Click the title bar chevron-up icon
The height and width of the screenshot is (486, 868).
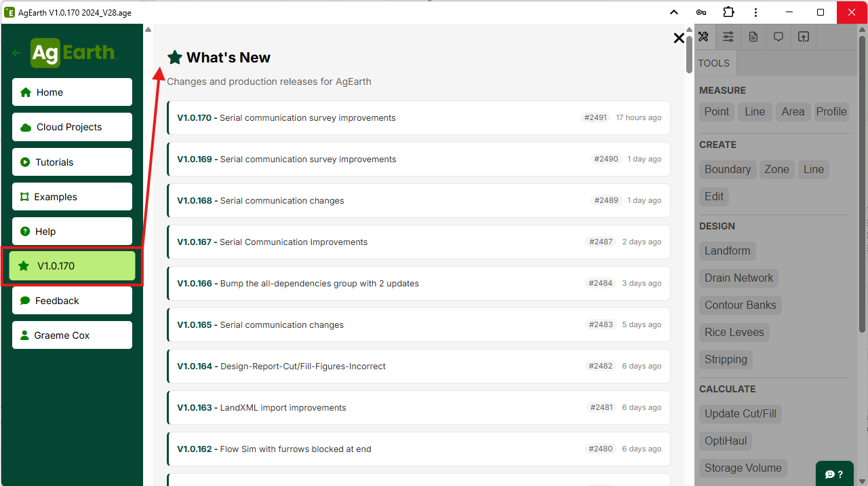click(x=674, y=12)
